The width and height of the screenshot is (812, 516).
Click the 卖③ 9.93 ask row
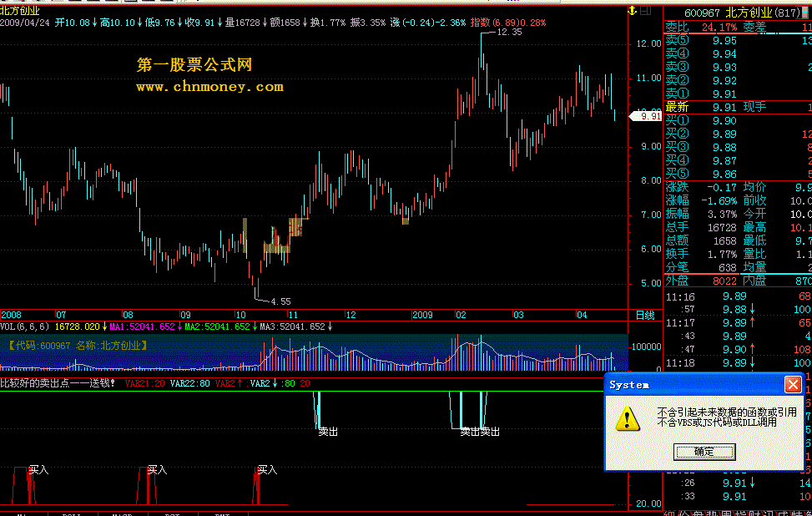point(738,68)
